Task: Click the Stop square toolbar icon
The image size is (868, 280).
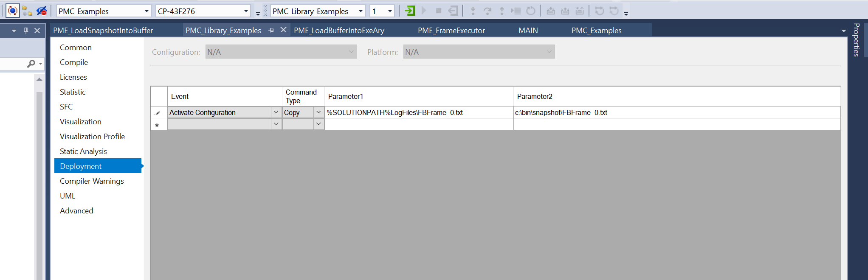Action: click(x=439, y=11)
